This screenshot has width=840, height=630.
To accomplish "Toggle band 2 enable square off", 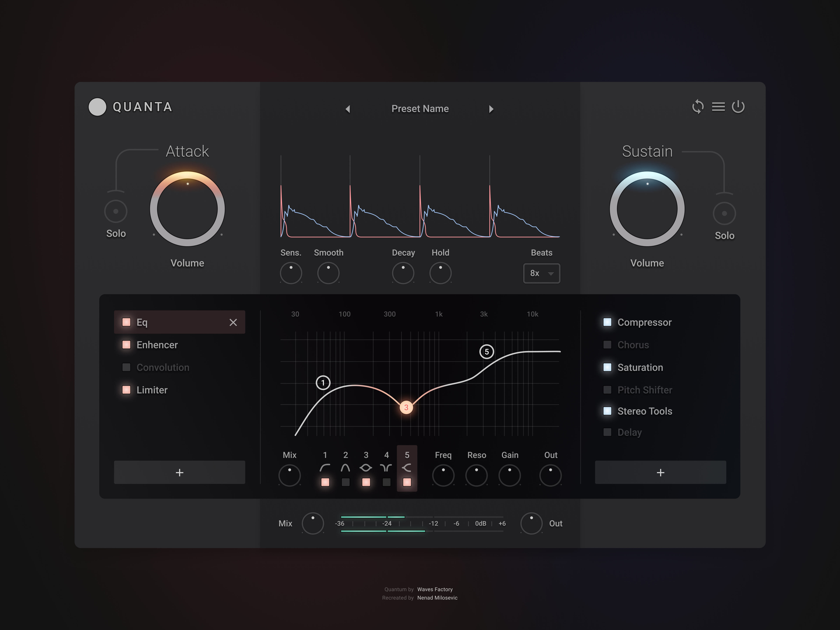I will [x=346, y=482].
